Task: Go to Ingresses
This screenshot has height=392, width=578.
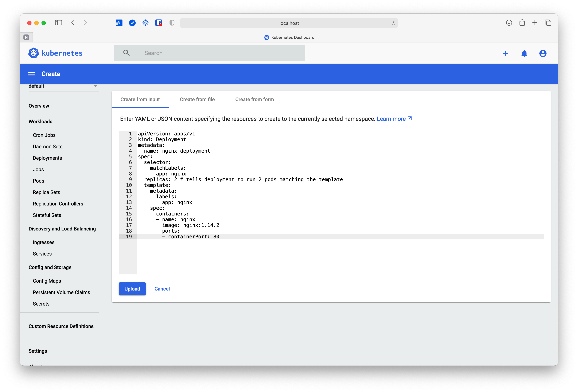Action: 43,242
